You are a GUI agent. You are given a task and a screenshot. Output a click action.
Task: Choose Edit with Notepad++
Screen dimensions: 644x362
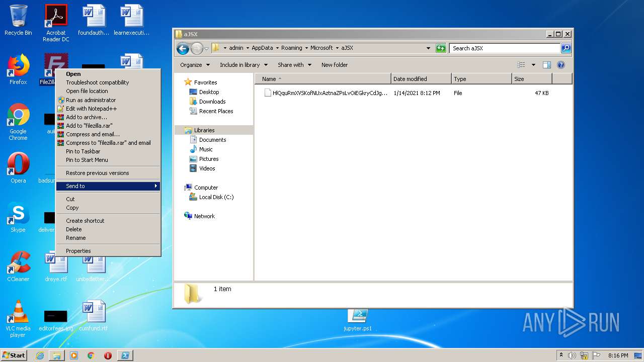coord(108,109)
